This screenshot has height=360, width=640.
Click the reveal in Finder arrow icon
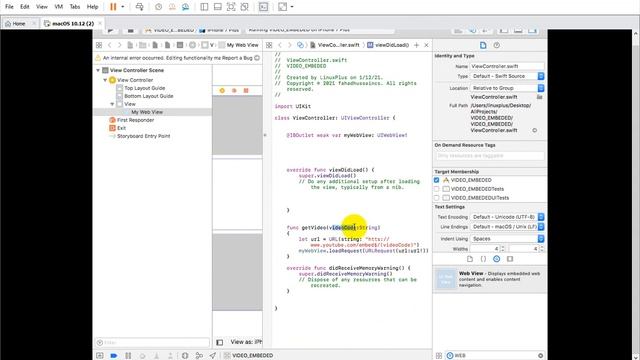click(x=534, y=131)
